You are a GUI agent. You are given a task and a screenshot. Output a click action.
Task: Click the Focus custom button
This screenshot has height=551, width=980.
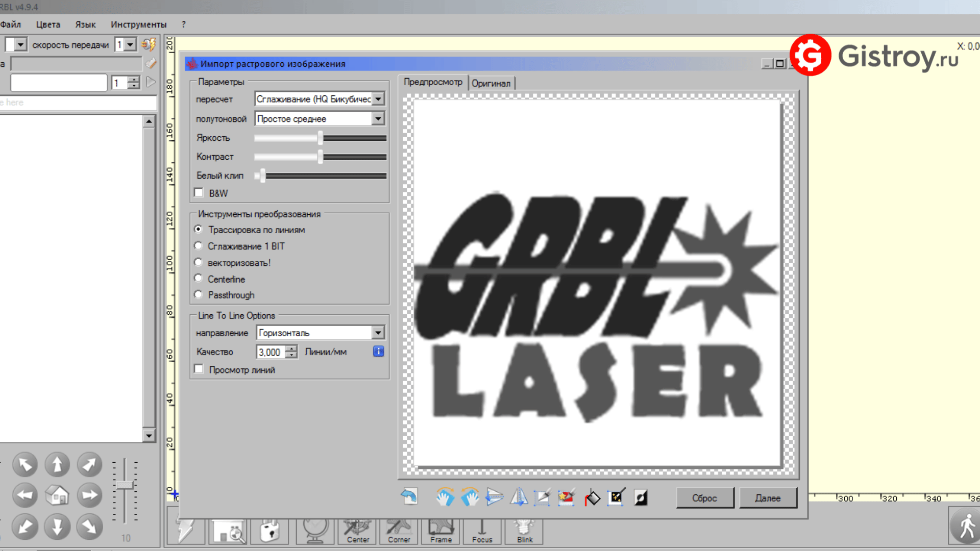coord(482,531)
